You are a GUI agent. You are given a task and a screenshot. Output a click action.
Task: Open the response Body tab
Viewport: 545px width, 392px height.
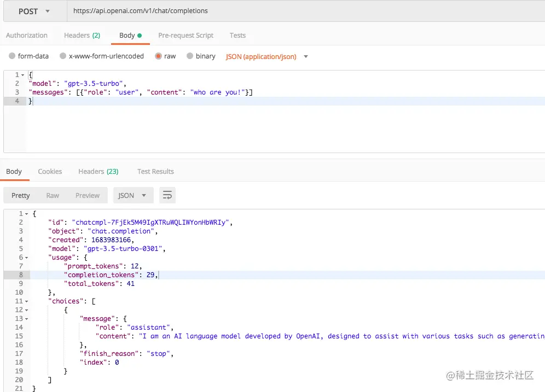(14, 172)
